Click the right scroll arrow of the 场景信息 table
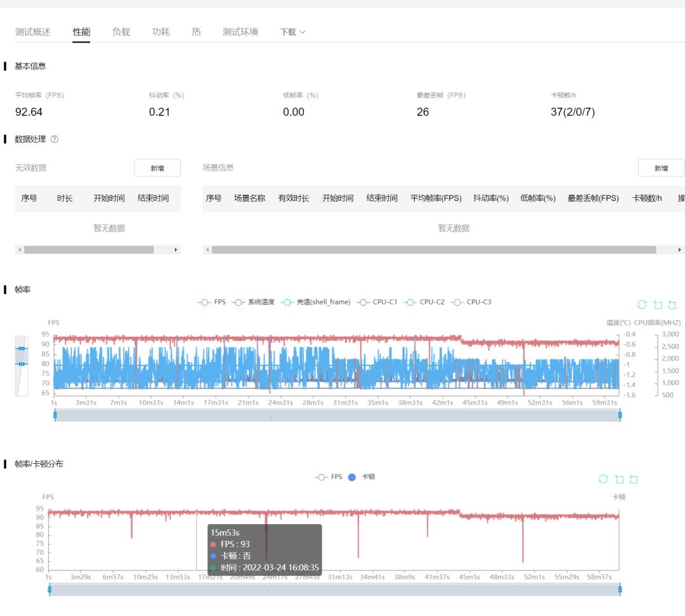The image size is (685, 616). coord(680,250)
